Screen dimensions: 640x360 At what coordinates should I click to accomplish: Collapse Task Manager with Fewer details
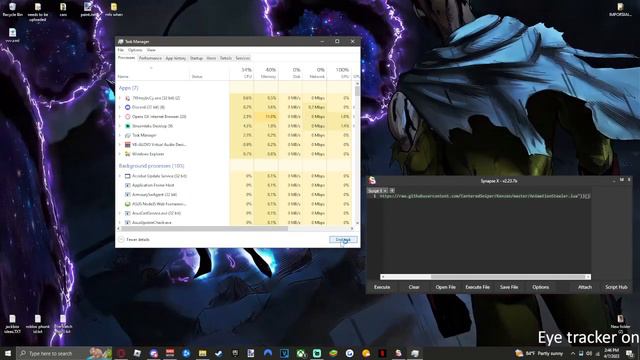[x=134, y=240]
